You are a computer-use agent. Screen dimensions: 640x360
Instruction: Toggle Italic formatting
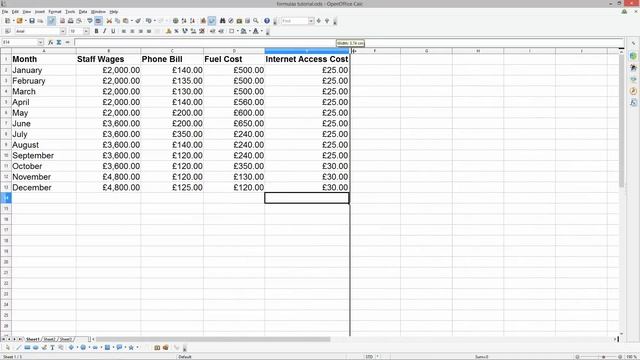[104, 31]
